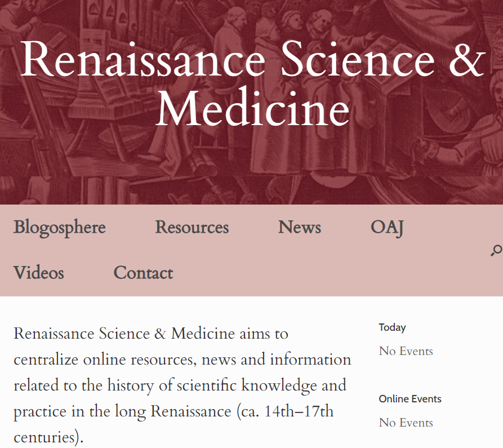Open the Blogosphere menu item

(59, 228)
